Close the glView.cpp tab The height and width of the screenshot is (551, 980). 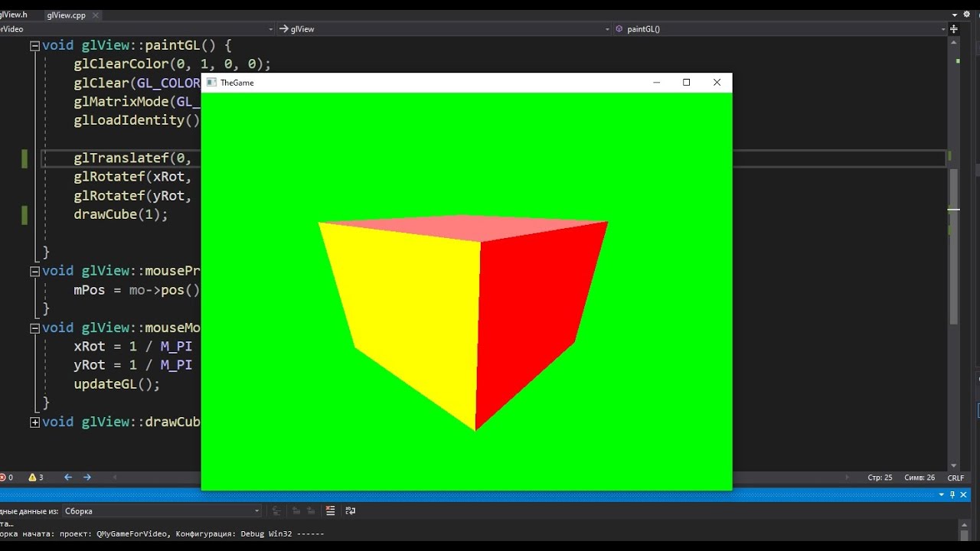(x=97, y=15)
